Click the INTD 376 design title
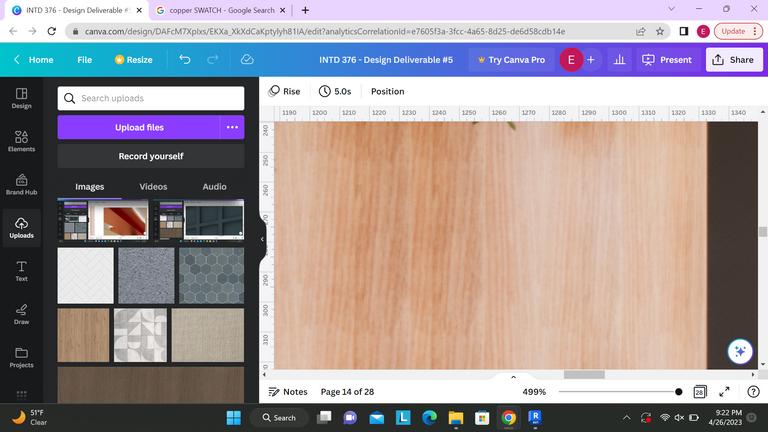This screenshot has width=768, height=432. tap(386, 60)
